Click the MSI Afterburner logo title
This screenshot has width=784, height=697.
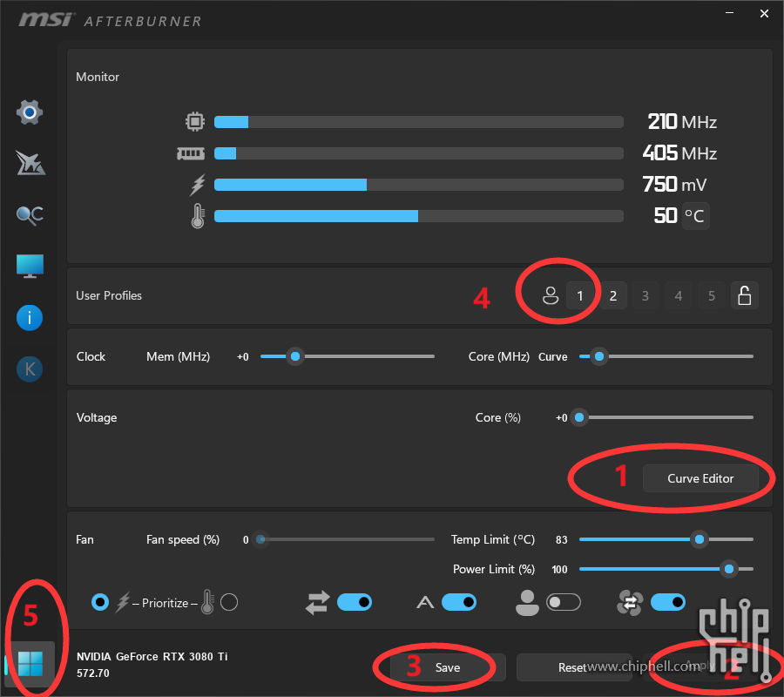point(110,20)
